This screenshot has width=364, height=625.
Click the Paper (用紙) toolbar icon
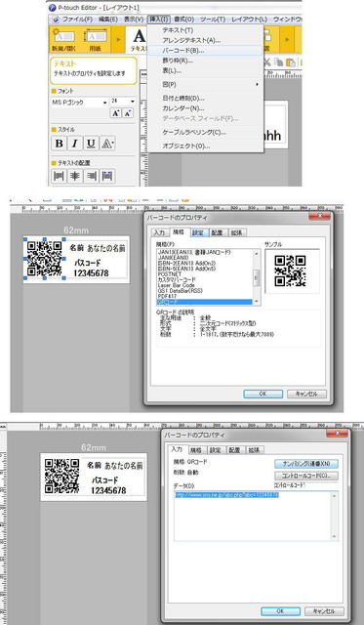pyautogui.click(x=96, y=40)
